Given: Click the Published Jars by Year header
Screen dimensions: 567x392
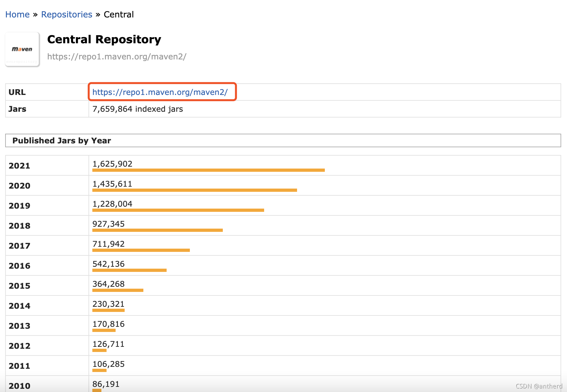Looking at the screenshot, I should [x=283, y=140].
